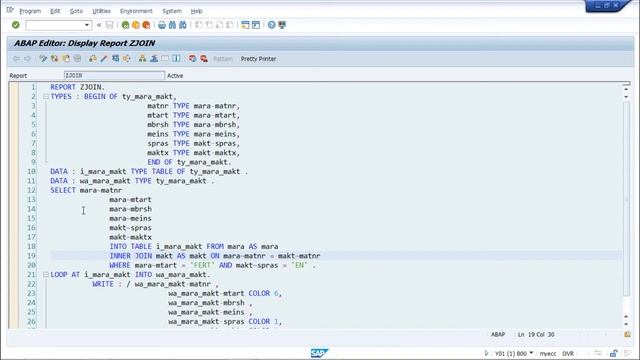Viewport: 640px width, 360px height.
Task: Open the Program menu
Action: (x=30, y=11)
